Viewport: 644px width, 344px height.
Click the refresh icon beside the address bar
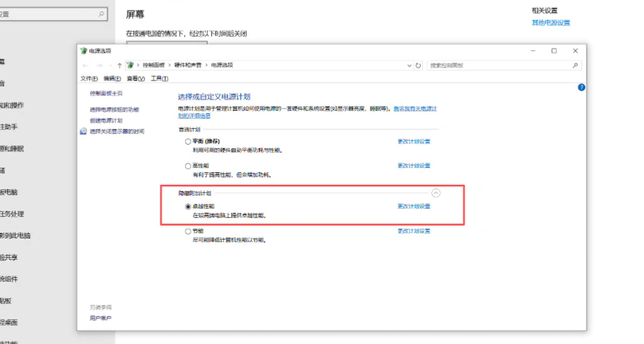pos(419,65)
